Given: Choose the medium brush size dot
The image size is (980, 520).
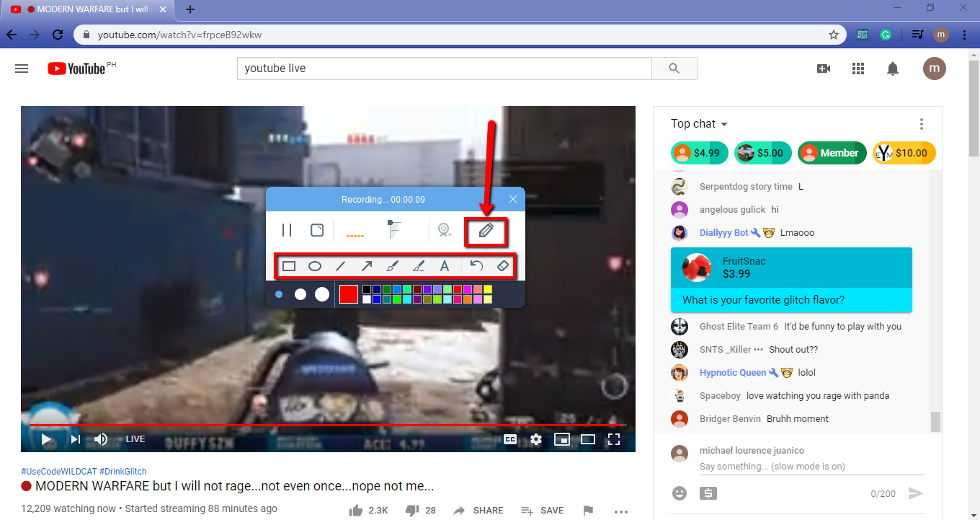Looking at the screenshot, I should [x=300, y=294].
